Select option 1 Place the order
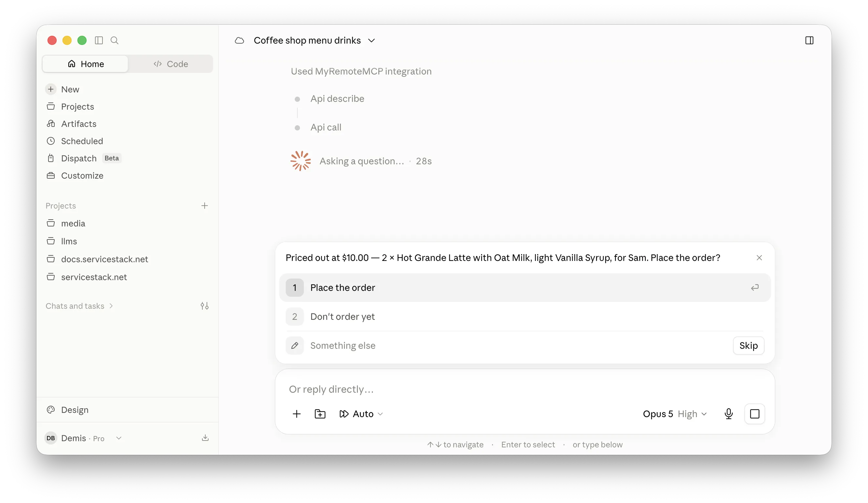 tap(524, 288)
